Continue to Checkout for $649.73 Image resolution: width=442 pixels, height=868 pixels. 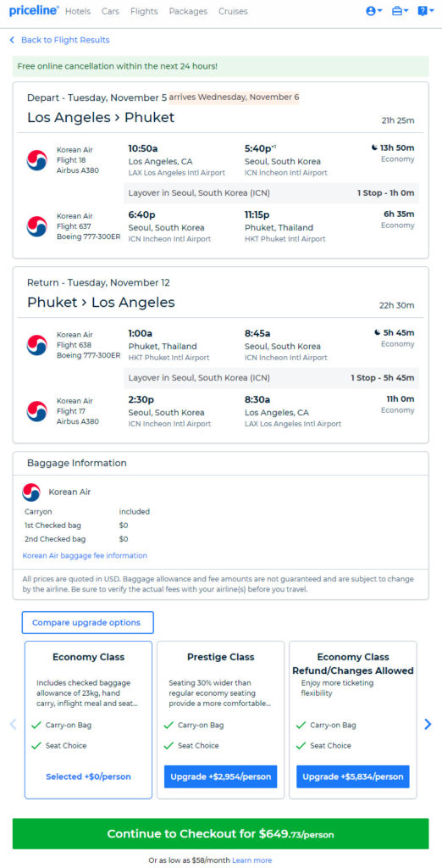[x=221, y=834]
